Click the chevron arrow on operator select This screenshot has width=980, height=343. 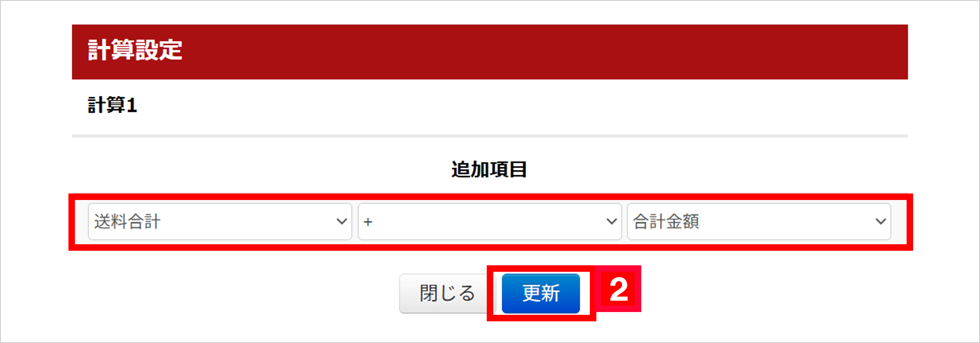611,221
